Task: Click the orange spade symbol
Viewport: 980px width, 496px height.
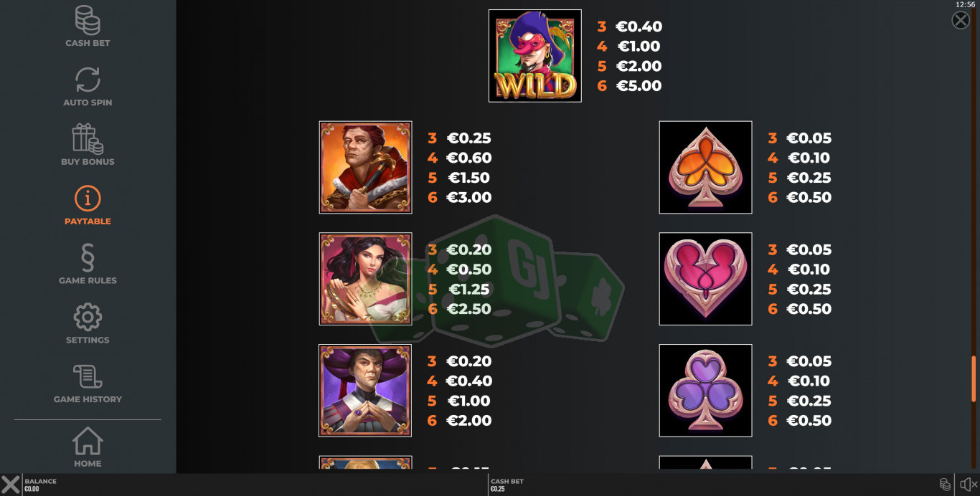Action: pyautogui.click(x=705, y=167)
